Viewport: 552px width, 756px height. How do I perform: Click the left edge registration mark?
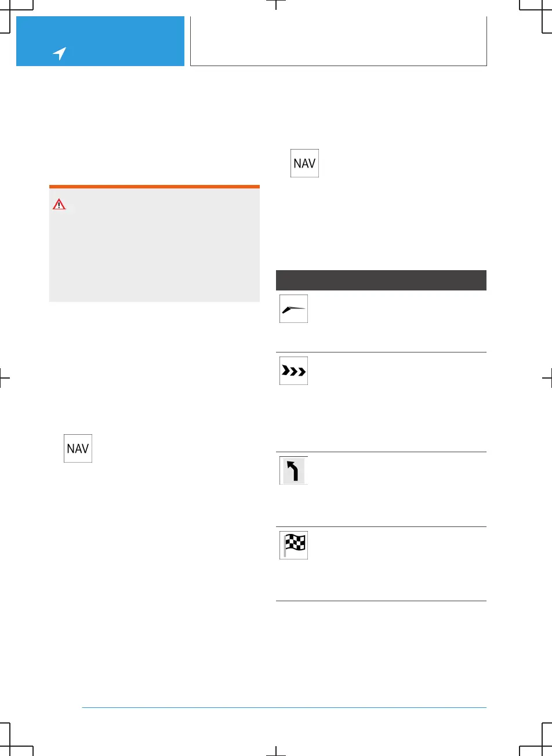coord(5,378)
